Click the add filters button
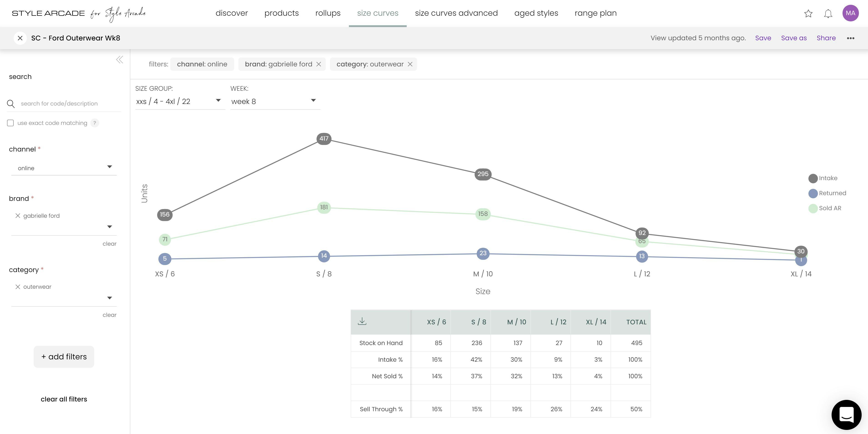 tap(64, 356)
